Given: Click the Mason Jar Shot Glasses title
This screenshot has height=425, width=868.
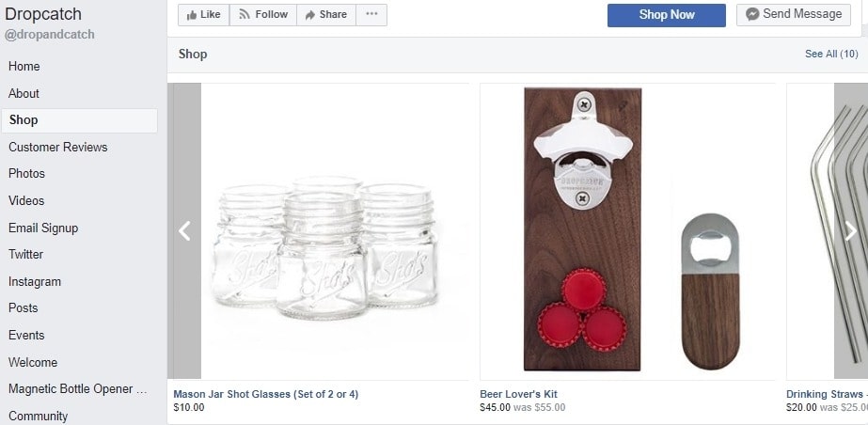Looking at the screenshot, I should coord(266,394).
